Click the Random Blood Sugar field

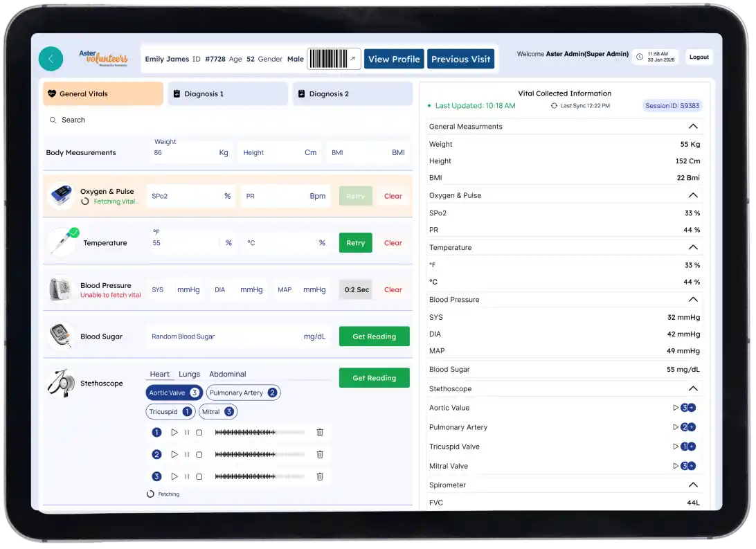pos(238,336)
